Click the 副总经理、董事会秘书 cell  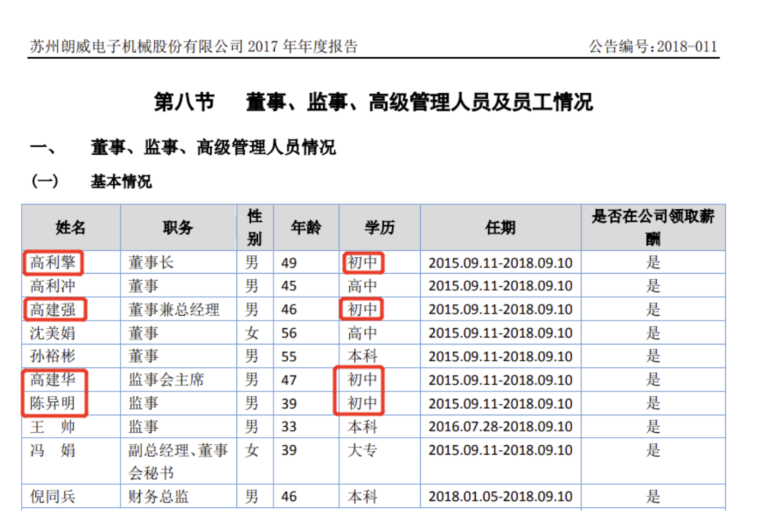[x=178, y=462]
